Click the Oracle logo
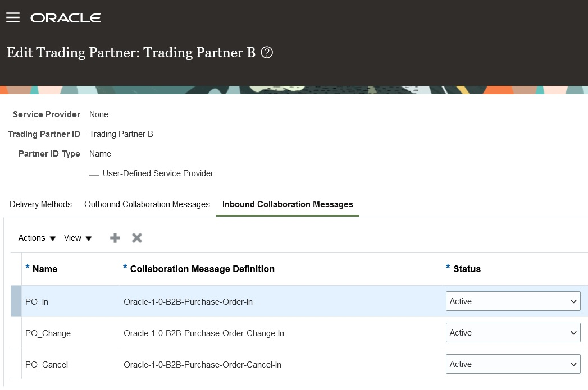 point(65,17)
